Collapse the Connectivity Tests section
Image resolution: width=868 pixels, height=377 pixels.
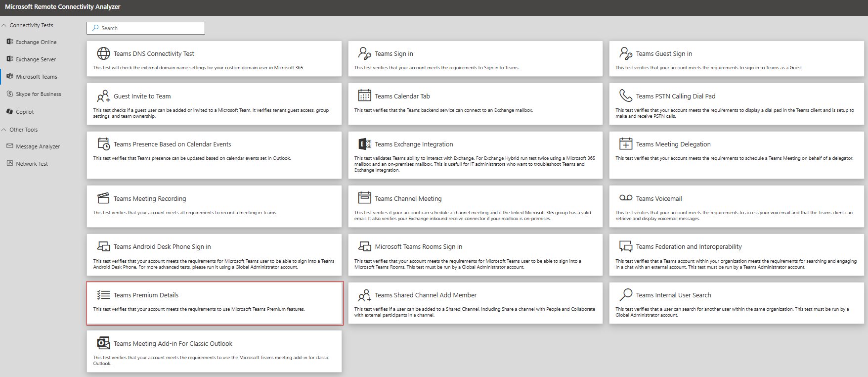[x=4, y=25]
